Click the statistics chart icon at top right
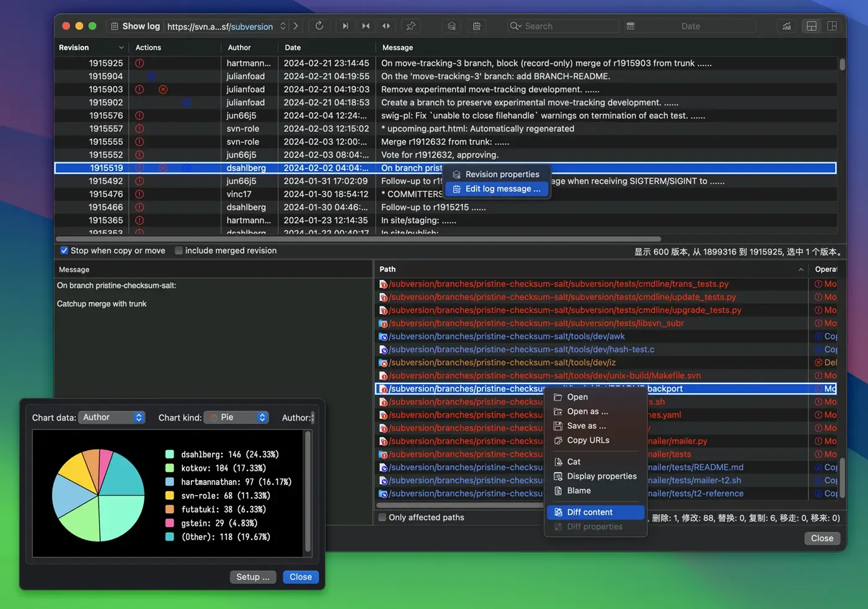Screen dimensions: 868x609 (x=786, y=26)
